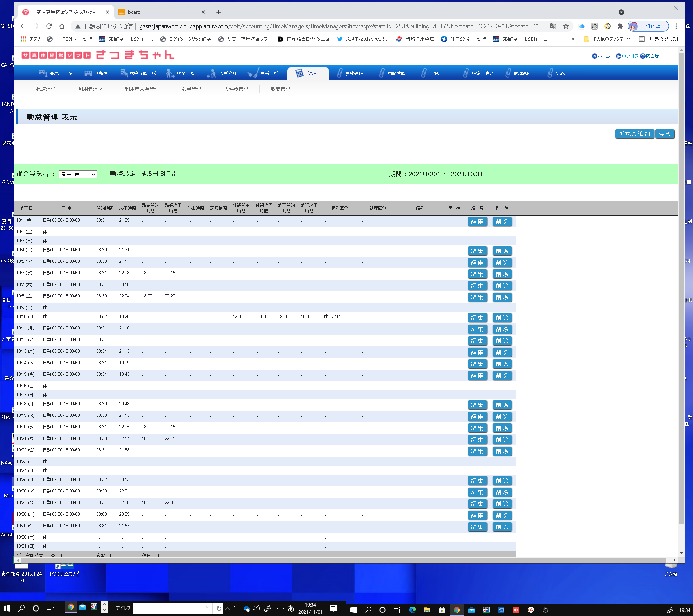Viewport: 693px width, 616px height.
Task: Bookmark page with star icon
Action: 566,26
